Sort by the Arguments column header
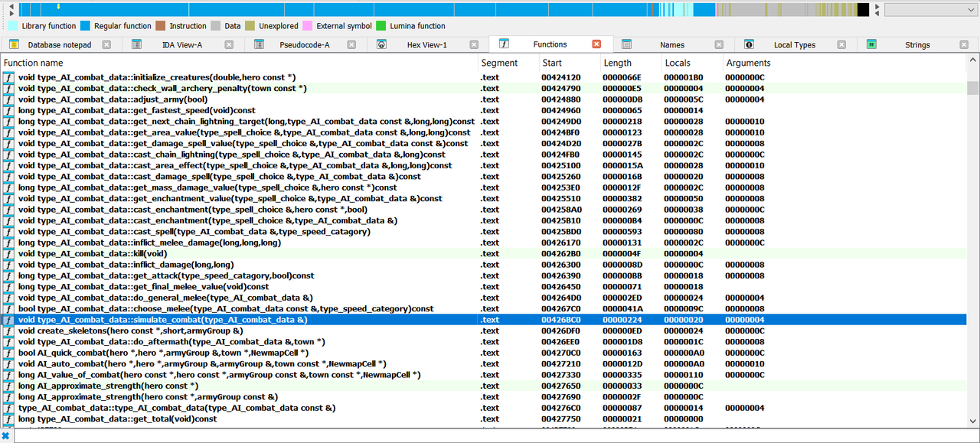This screenshot has width=980, height=443. 844,63
